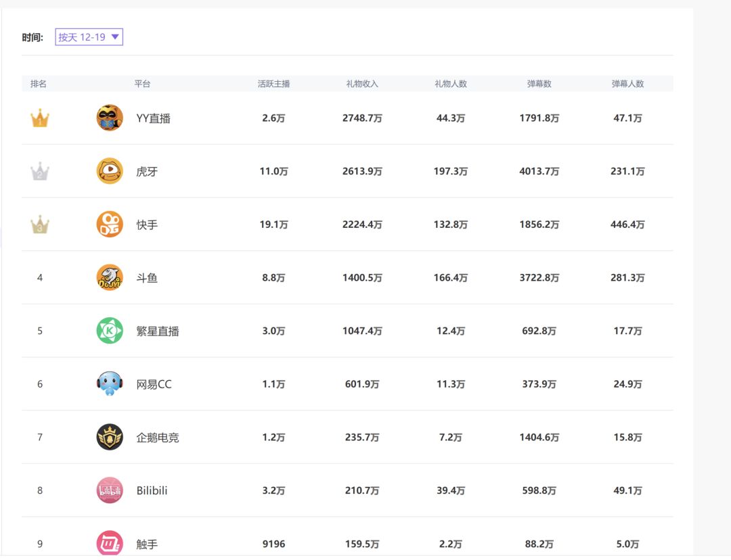Open the 企鹅电竞 platform name link
Viewport: 731px width, 560px height.
click(x=158, y=438)
